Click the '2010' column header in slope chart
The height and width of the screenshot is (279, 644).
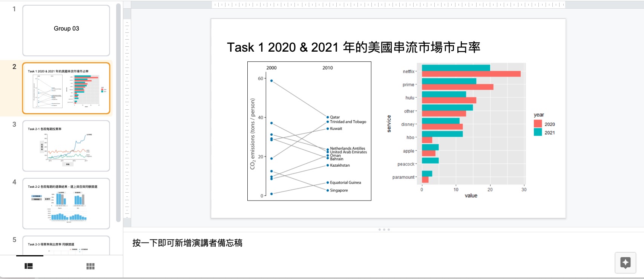[x=328, y=68]
